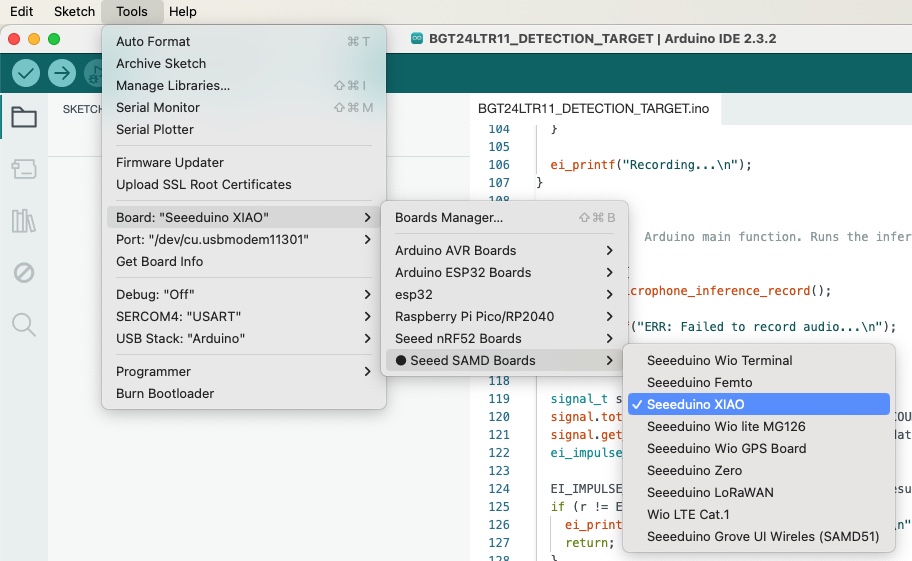This screenshot has width=912, height=561.
Task: Open the Help menu
Action: (x=183, y=12)
